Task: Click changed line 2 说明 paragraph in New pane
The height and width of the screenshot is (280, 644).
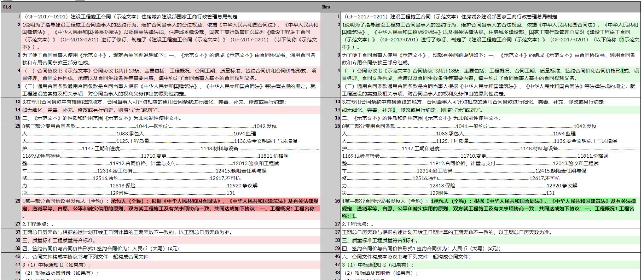Action: click(491, 36)
